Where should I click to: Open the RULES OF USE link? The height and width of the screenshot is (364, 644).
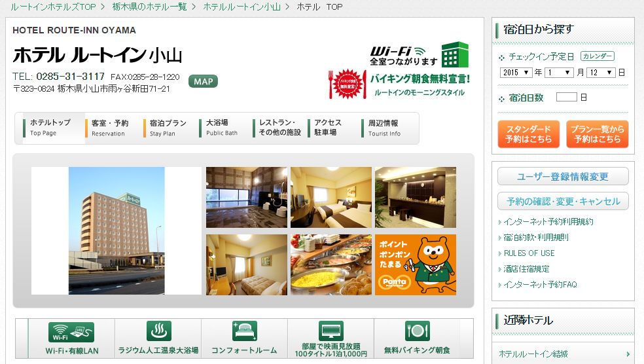pos(529,253)
